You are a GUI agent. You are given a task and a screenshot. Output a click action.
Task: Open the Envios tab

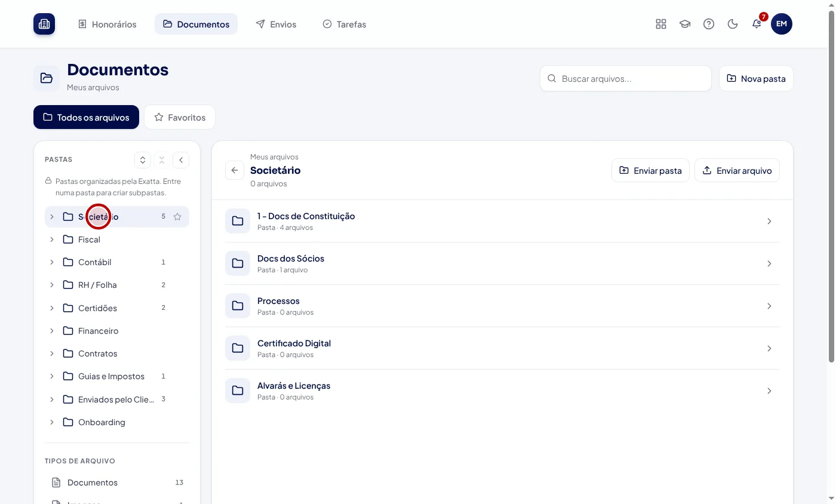click(x=276, y=24)
